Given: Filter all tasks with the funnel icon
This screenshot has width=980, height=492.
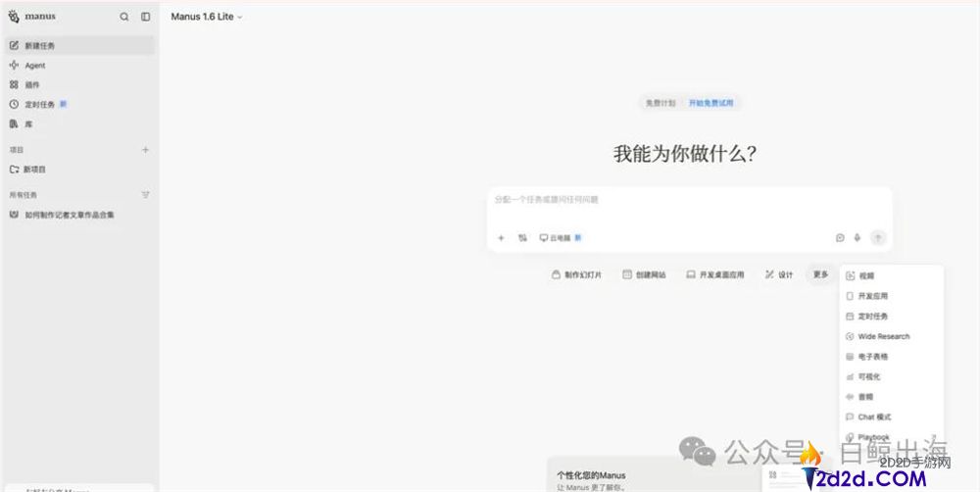Looking at the screenshot, I should tap(146, 195).
